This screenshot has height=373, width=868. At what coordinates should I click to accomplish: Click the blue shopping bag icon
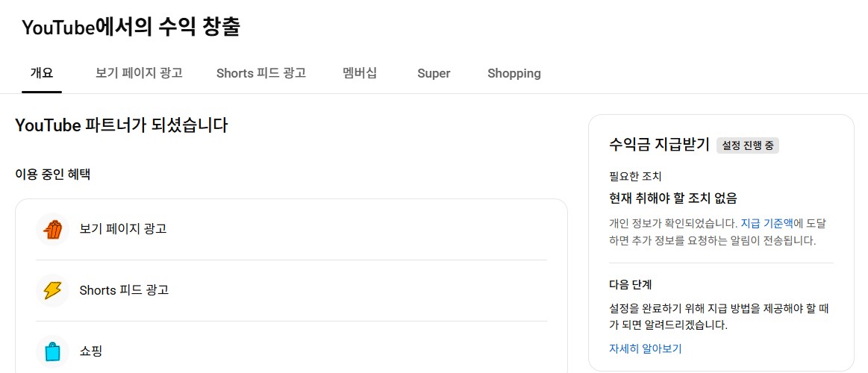52,351
